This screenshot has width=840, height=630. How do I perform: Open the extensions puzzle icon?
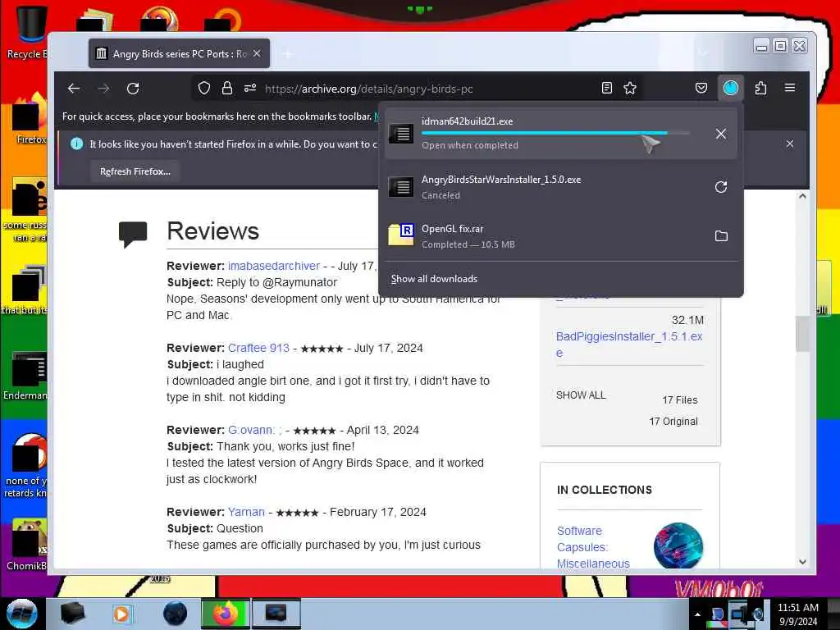(760, 89)
